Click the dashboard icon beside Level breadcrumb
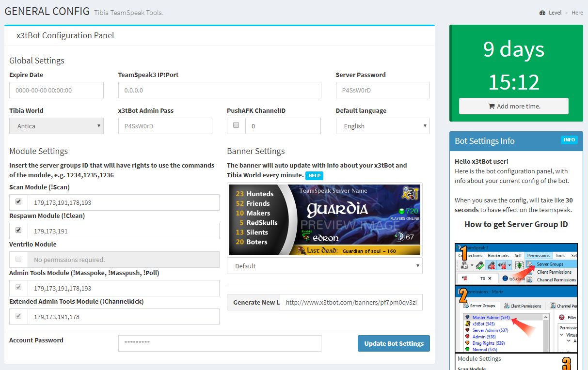The image size is (588, 370). point(542,13)
